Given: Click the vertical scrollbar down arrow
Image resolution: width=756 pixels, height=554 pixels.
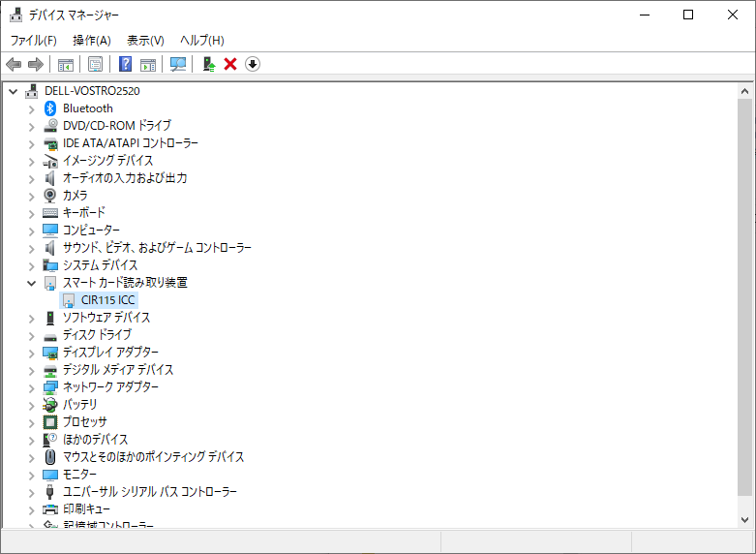Looking at the screenshot, I should [744, 519].
